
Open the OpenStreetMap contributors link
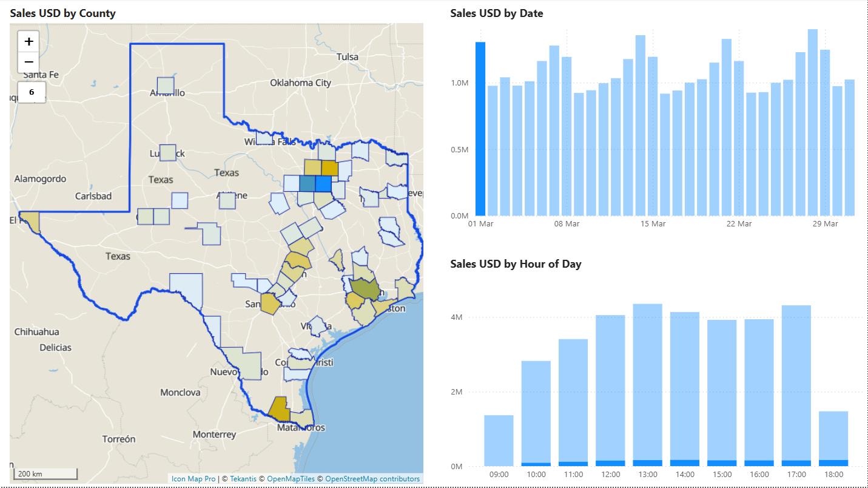(x=372, y=479)
